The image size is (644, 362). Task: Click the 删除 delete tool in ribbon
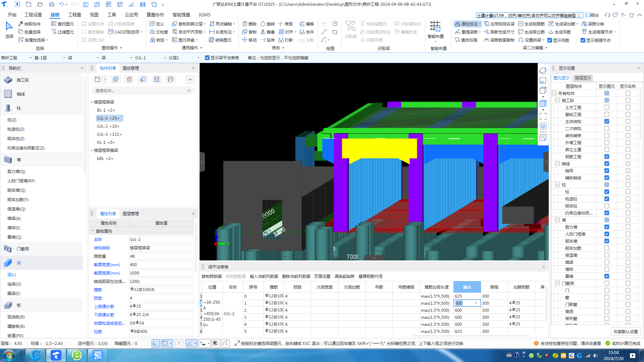[x=250, y=24]
